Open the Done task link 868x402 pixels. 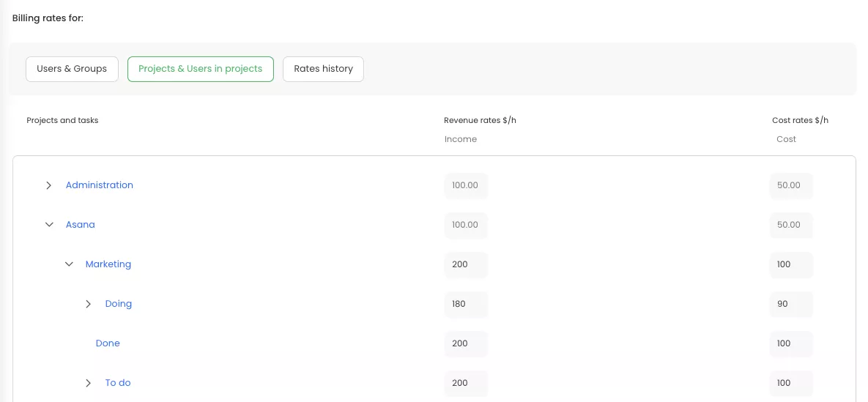[x=108, y=343]
